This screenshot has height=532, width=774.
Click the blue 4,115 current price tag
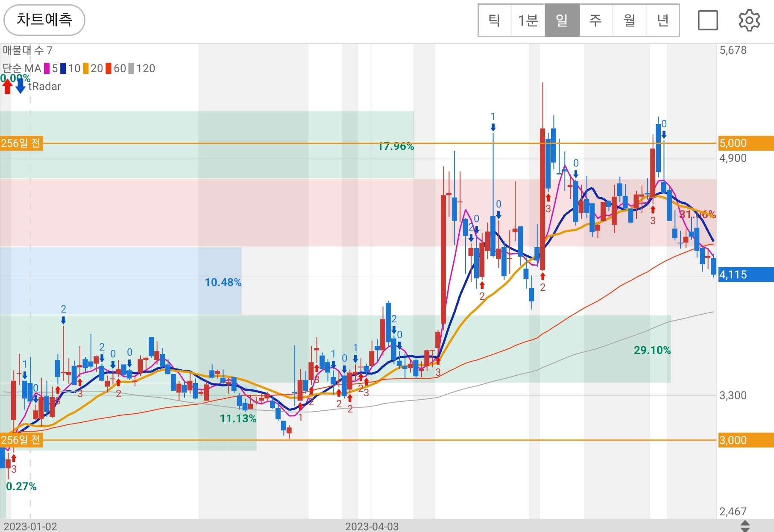click(x=746, y=275)
